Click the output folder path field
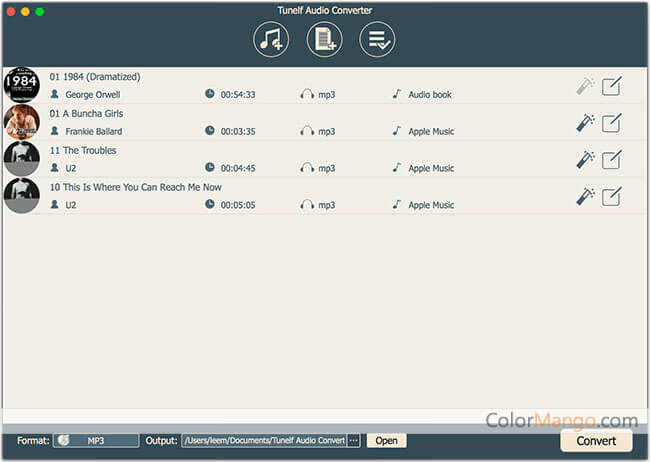The image size is (650, 462). pos(263,440)
